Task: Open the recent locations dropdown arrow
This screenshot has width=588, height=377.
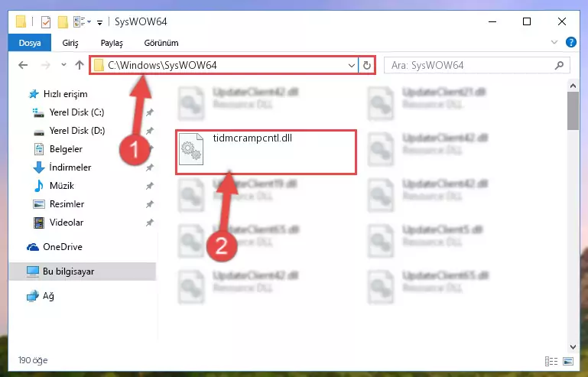Action: [63, 65]
